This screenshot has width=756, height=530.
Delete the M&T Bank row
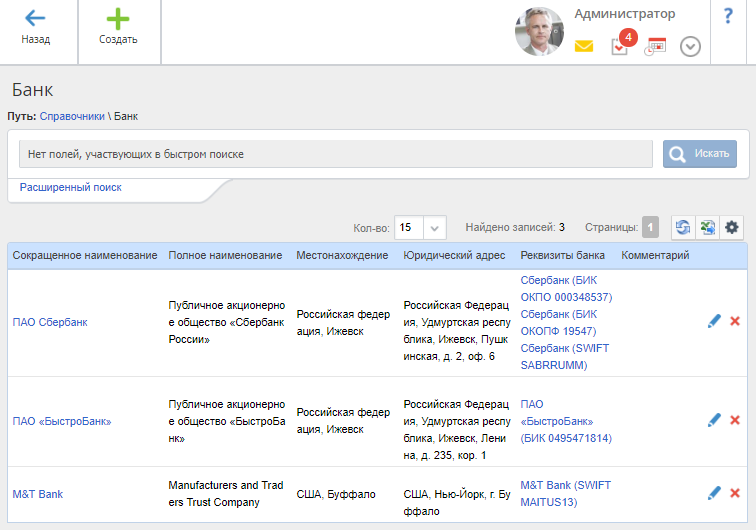[735, 493]
